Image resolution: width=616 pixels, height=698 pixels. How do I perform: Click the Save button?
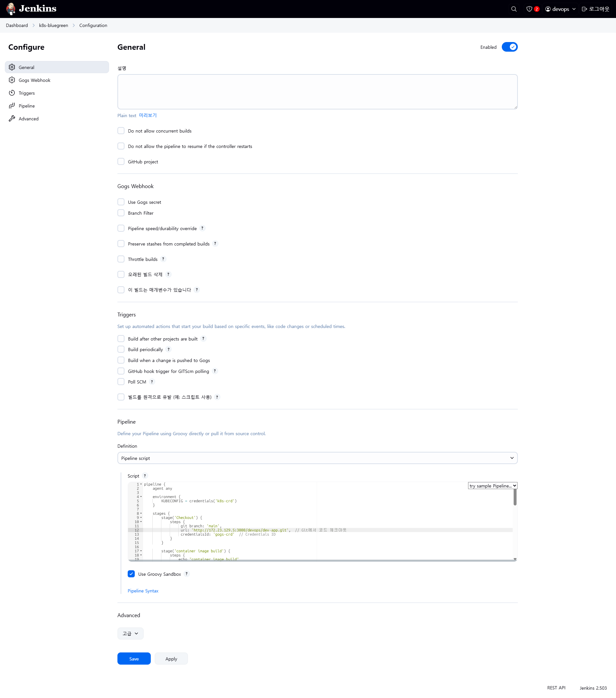[x=134, y=659]
